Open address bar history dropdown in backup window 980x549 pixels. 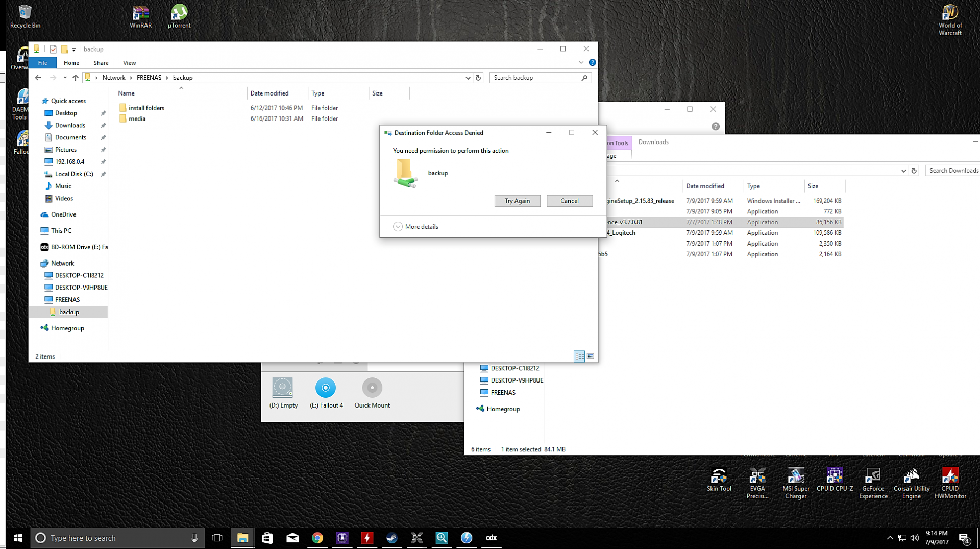click(x=468, y=78)
